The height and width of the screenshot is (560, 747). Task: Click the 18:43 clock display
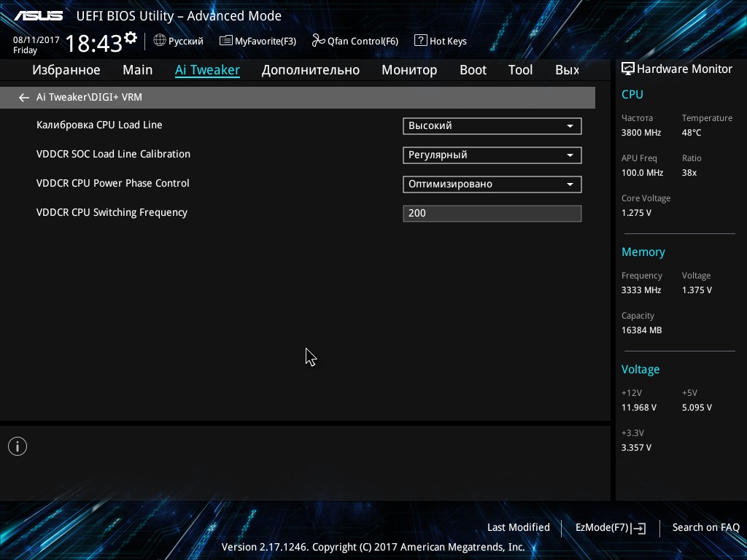(x=94, y=43)
